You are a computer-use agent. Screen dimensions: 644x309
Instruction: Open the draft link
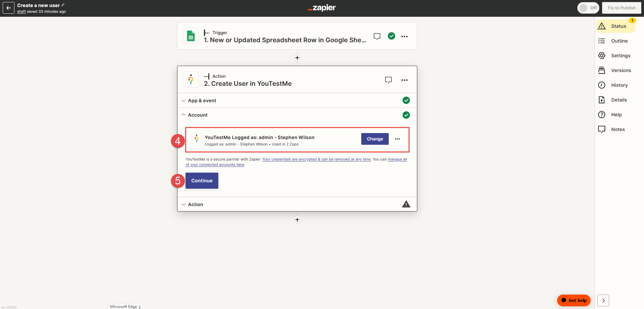(x=21, y=11)
